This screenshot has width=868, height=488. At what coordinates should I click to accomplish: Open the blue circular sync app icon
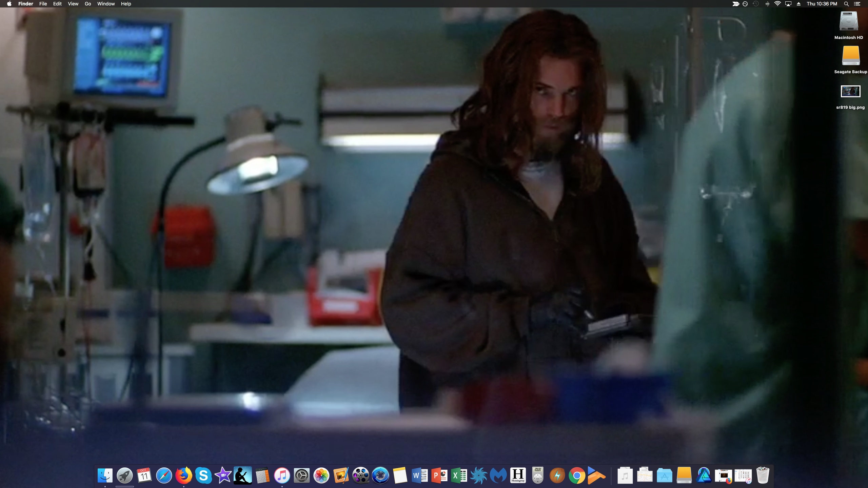pyautogui.click(x=380, y=475)
